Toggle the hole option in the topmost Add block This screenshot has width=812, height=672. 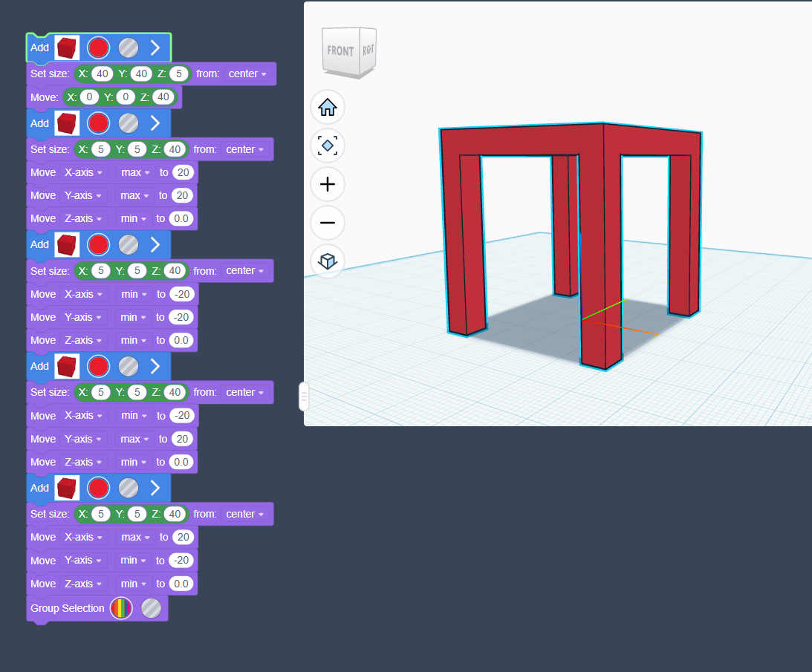coord(129,48)
